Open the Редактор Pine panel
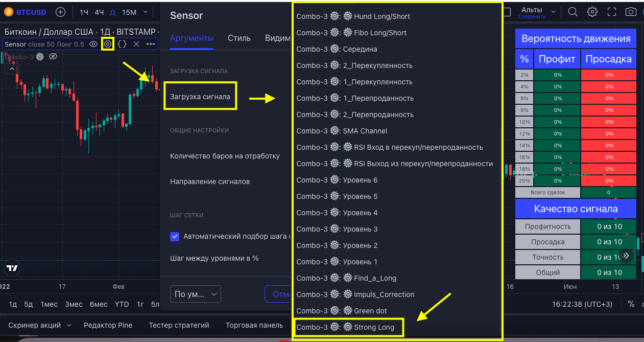Viewport: 644px width, 342px height. [108, 325]
